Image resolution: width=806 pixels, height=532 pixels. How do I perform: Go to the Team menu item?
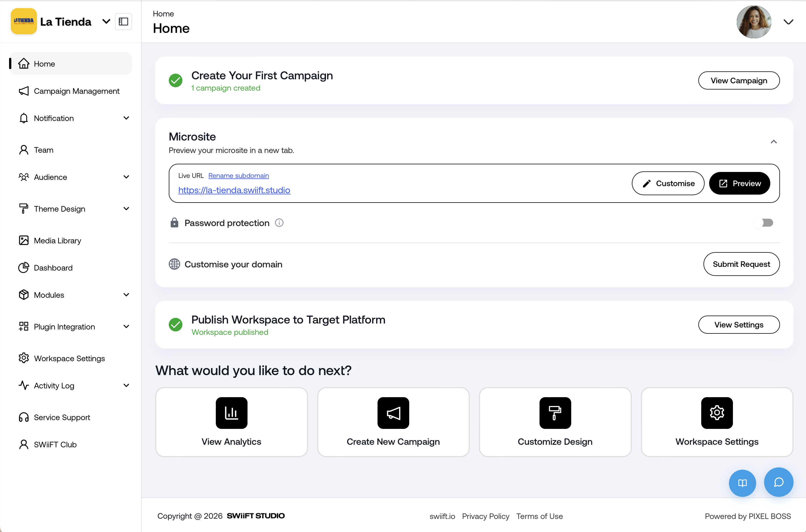tap(70, 150)
